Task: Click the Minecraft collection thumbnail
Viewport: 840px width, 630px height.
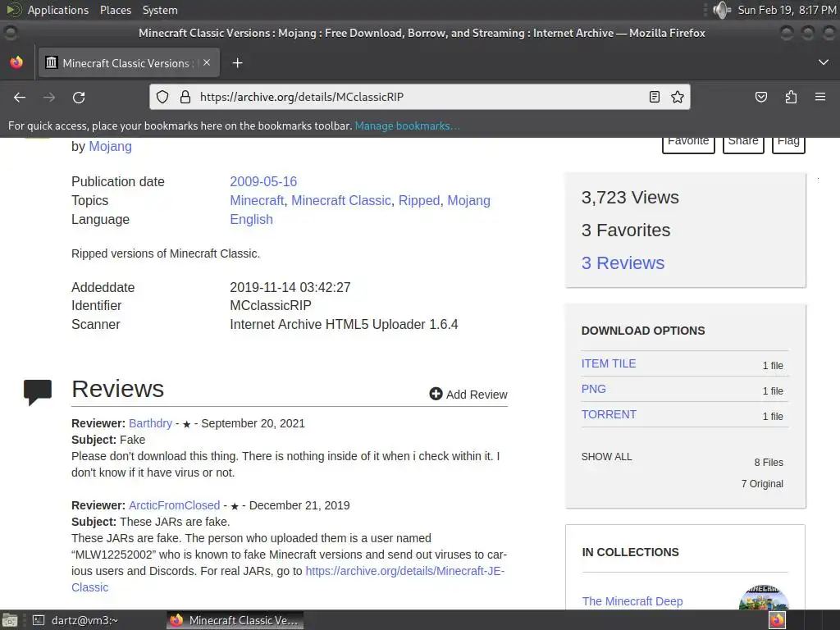Action: 764,597
